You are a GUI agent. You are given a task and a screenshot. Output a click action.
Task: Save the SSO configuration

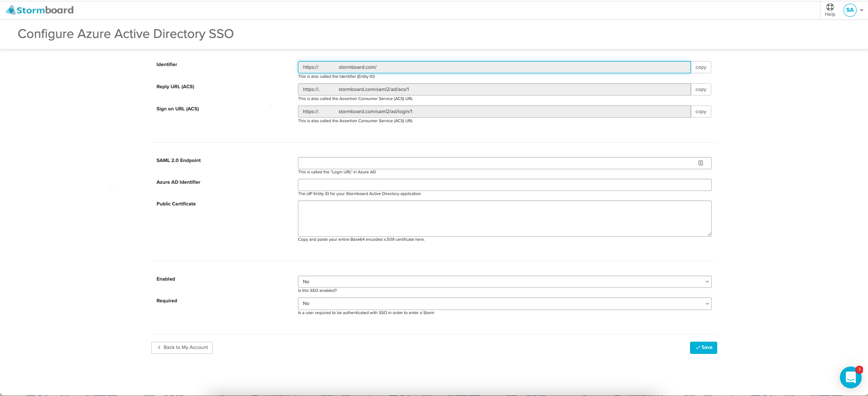[x=704, y=348]
